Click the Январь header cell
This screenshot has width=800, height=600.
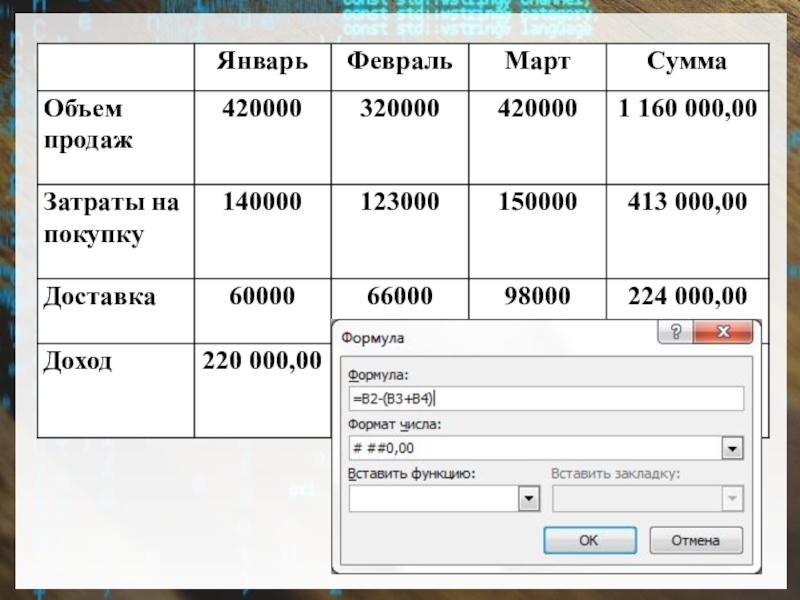(263, 67)
